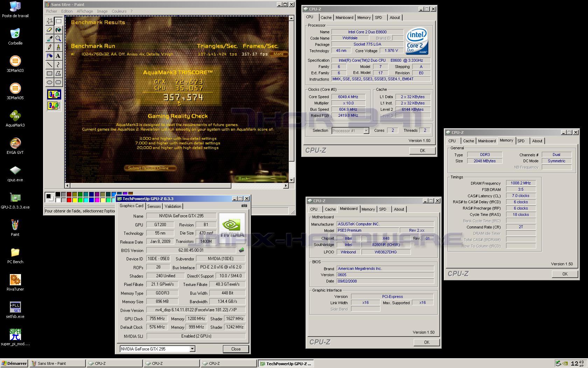Open the GPU selector dropdown in GPU-Z
This screenshot has height=368, width=588.
[192, 349]
